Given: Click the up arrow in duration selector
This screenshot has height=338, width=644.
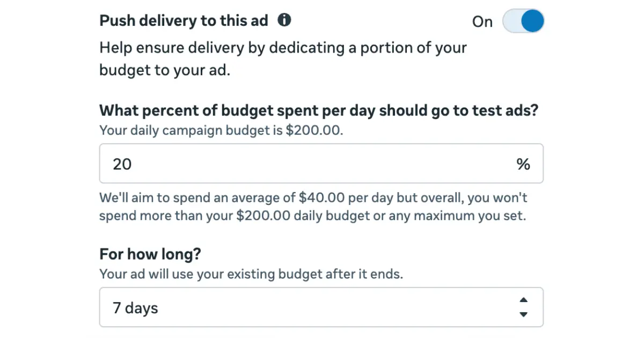Looking at the screenshot, I should [x=524, y=300].
